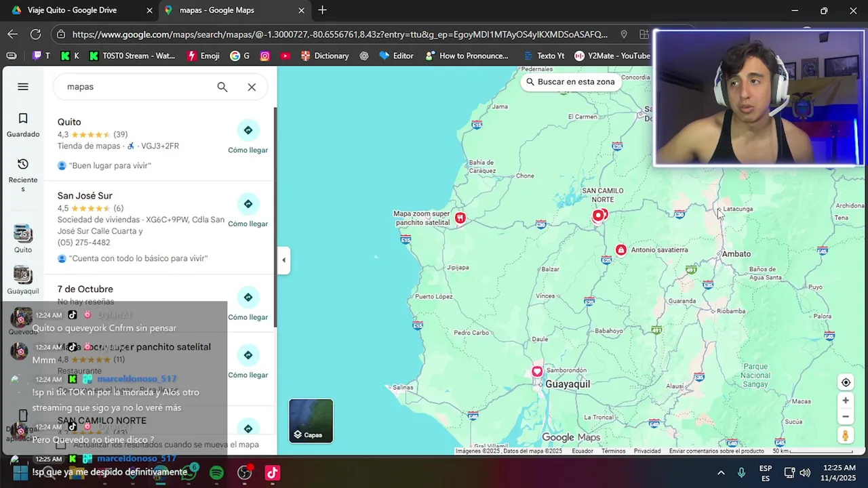Image resolution: width=868 pixels, height=488 pixels.
Task: Open the Recientes history panel
Action: [23, 175]
